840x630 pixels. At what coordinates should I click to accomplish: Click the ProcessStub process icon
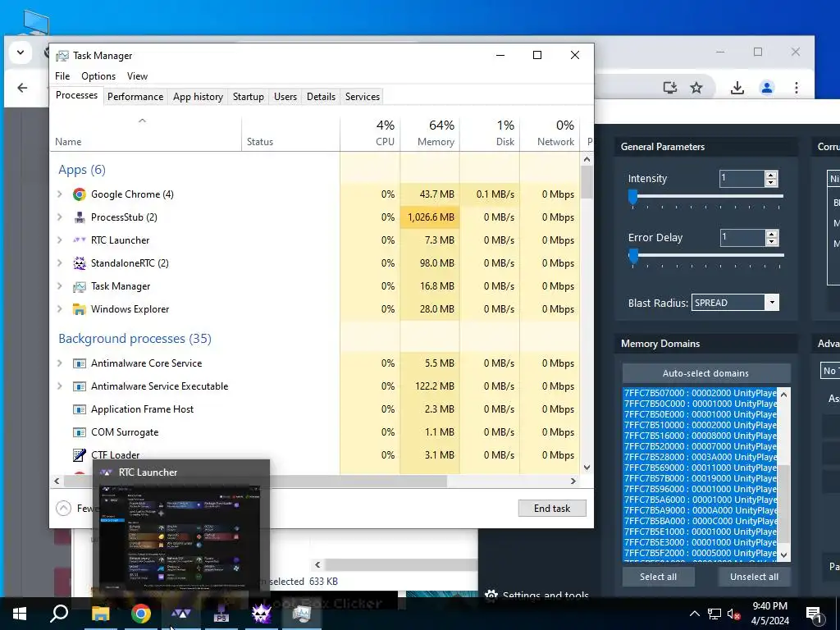point(80,217)
